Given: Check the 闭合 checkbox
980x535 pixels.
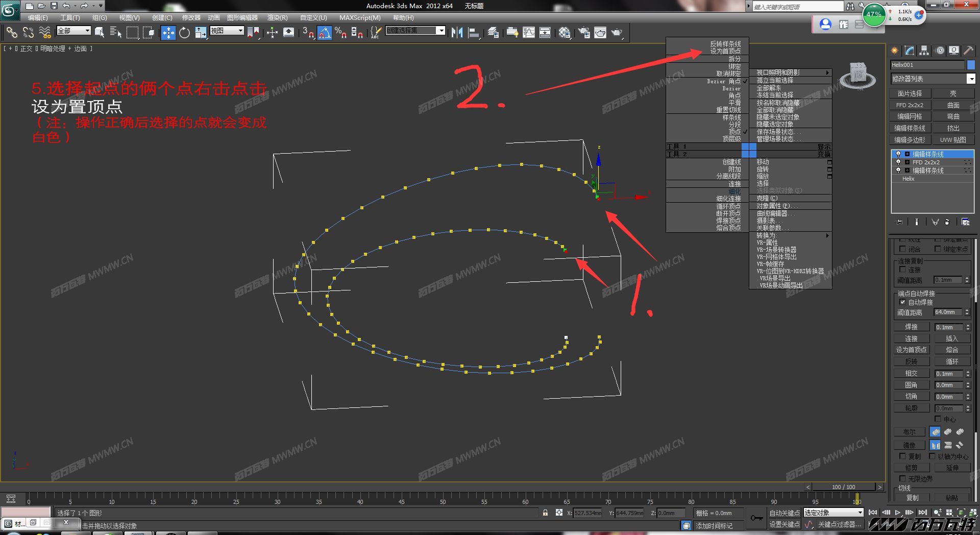Looking at the screenshot, I should 902,249.
